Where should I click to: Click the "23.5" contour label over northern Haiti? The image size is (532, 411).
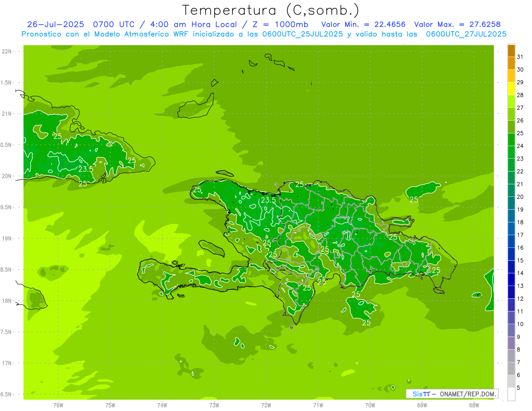[268, 200]
